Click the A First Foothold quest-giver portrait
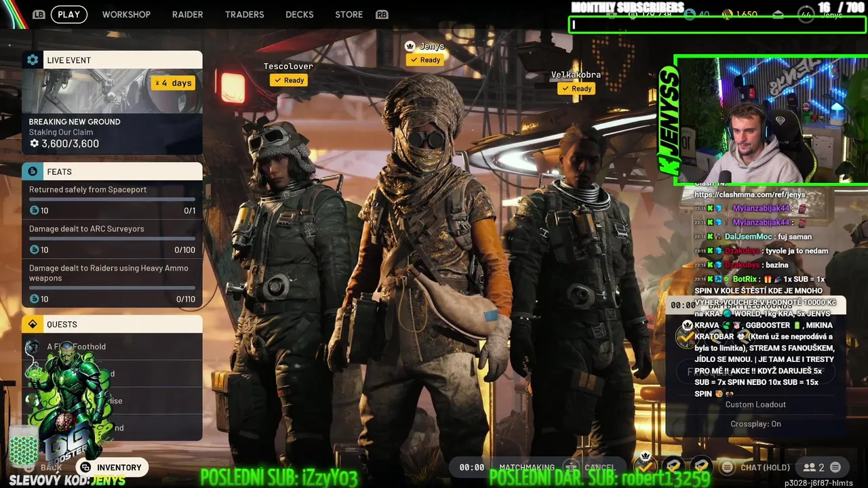This screenshot has height=488, width=868. tap(32, 347)
